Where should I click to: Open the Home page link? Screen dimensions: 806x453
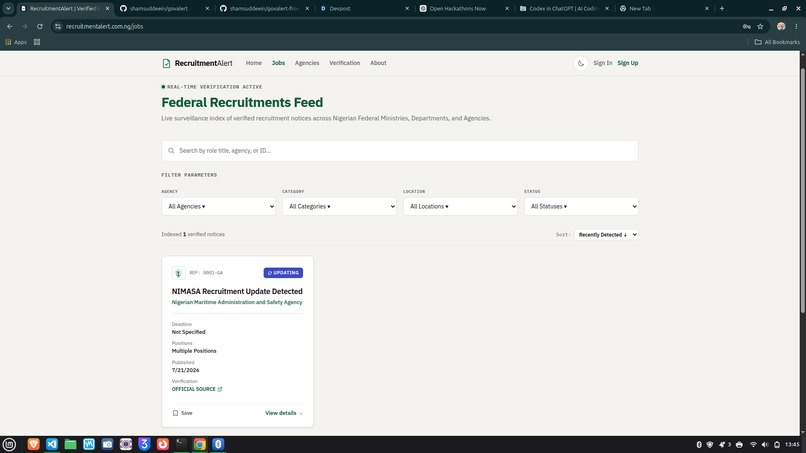(253, 63)
